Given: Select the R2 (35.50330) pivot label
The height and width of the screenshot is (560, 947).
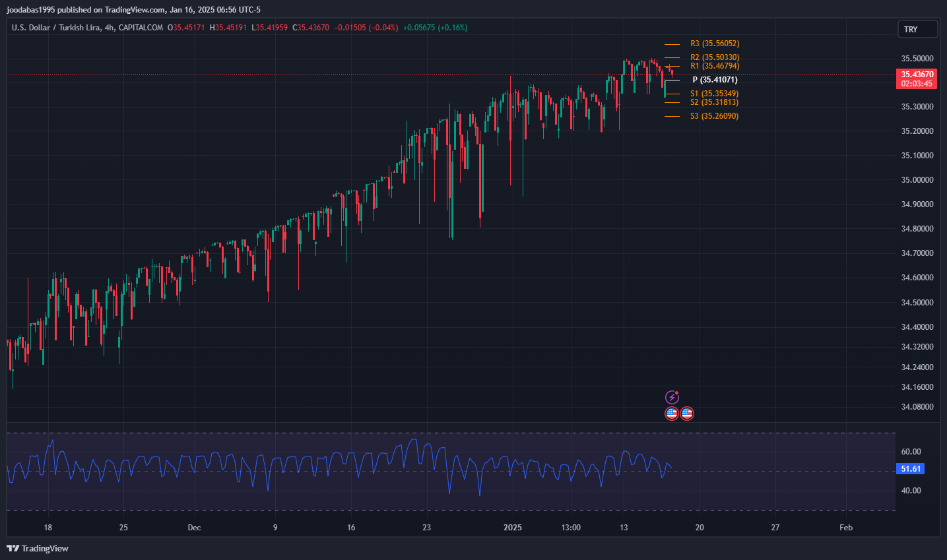Looking at the screenshot, I should pyautogui.click(x=714, y=57).
